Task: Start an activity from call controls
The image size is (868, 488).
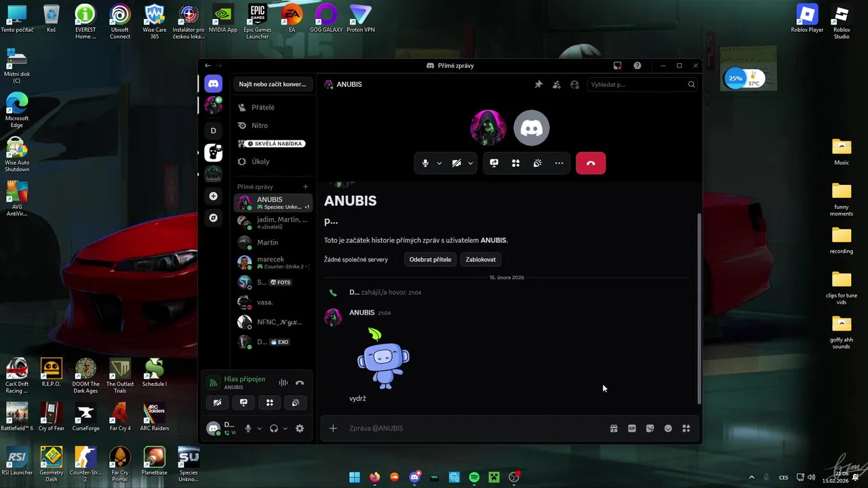Action: (x=516, y=163)
